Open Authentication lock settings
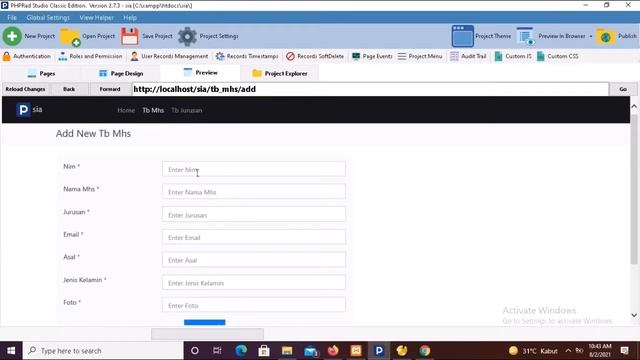This screenshot has width=640, height=360. [27, 56]
